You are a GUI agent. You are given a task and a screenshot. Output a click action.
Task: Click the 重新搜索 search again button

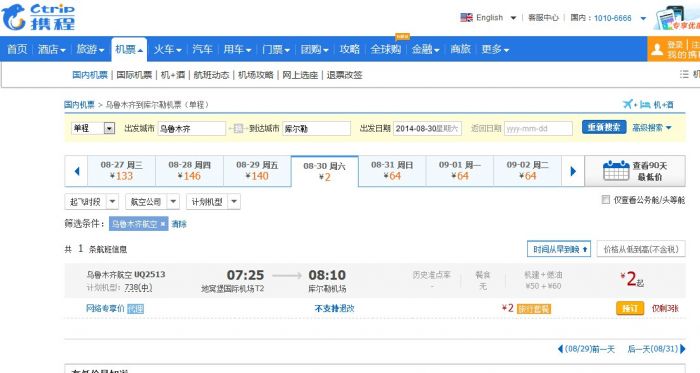[604, 127]
